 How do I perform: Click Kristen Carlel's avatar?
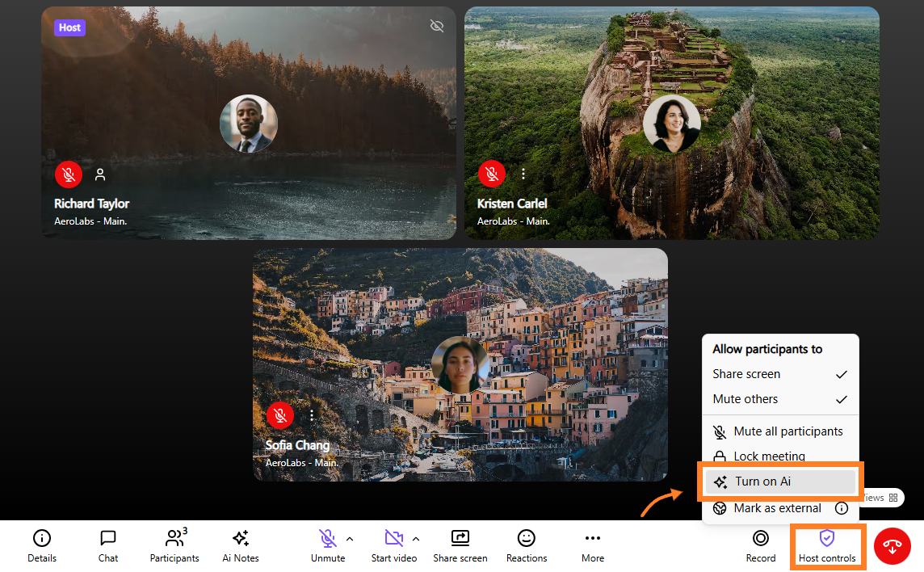pyautogui.click(x=672, y=124)
